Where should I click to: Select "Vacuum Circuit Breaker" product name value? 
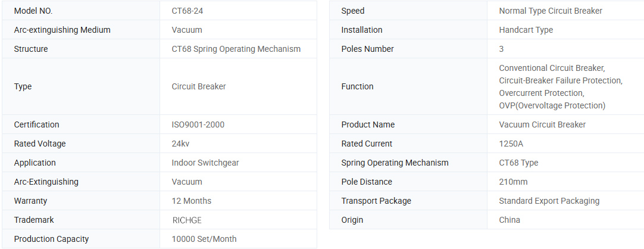(x=542, y=125)
